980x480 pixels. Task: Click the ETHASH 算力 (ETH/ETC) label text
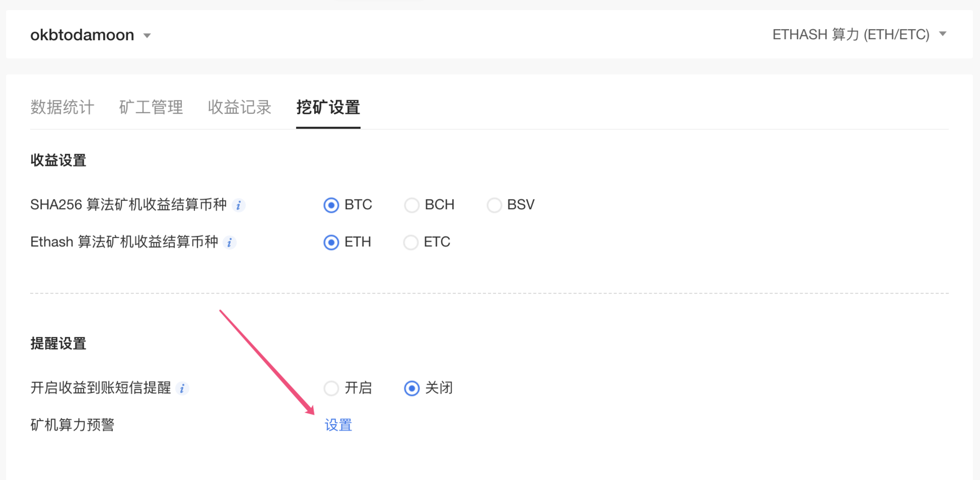[x=851, y=34]
